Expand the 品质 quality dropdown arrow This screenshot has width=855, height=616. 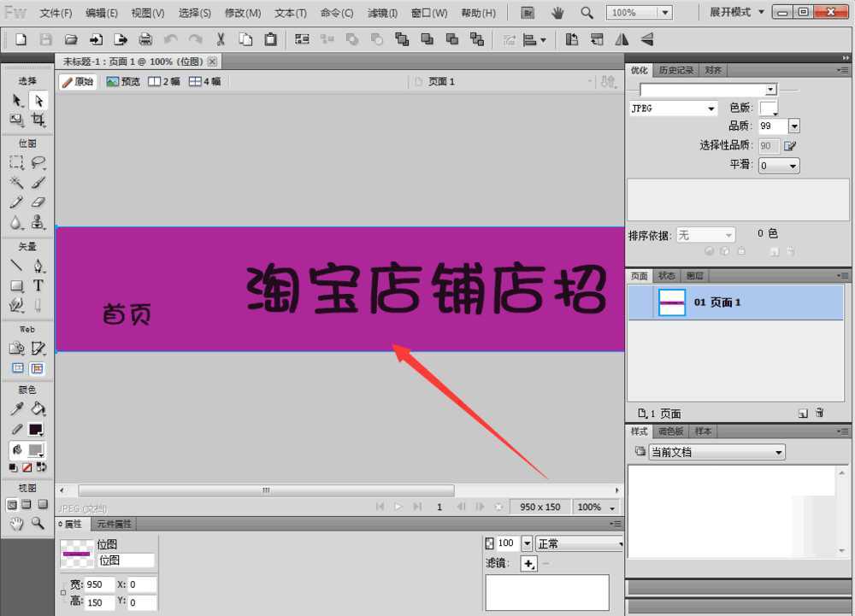[793, 126]
